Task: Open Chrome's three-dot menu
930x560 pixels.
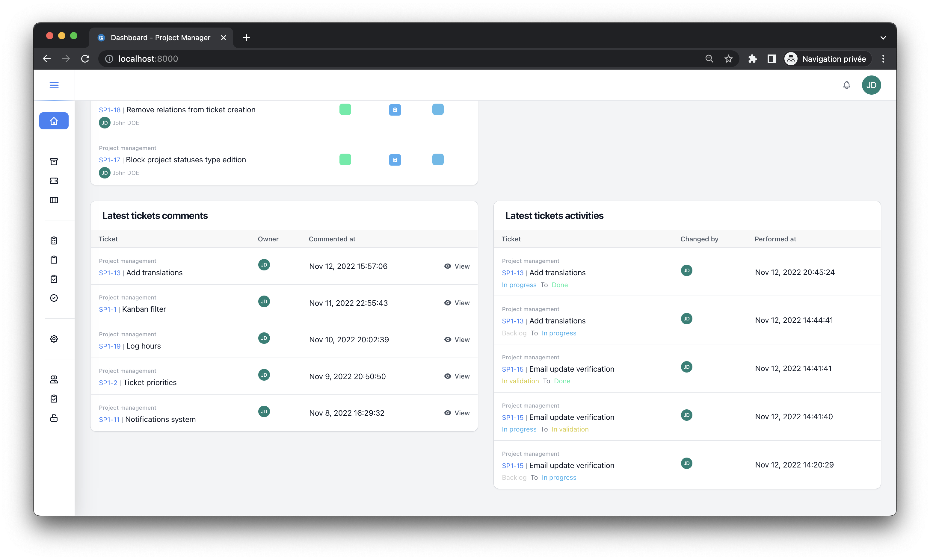Action: pos(883,59)
